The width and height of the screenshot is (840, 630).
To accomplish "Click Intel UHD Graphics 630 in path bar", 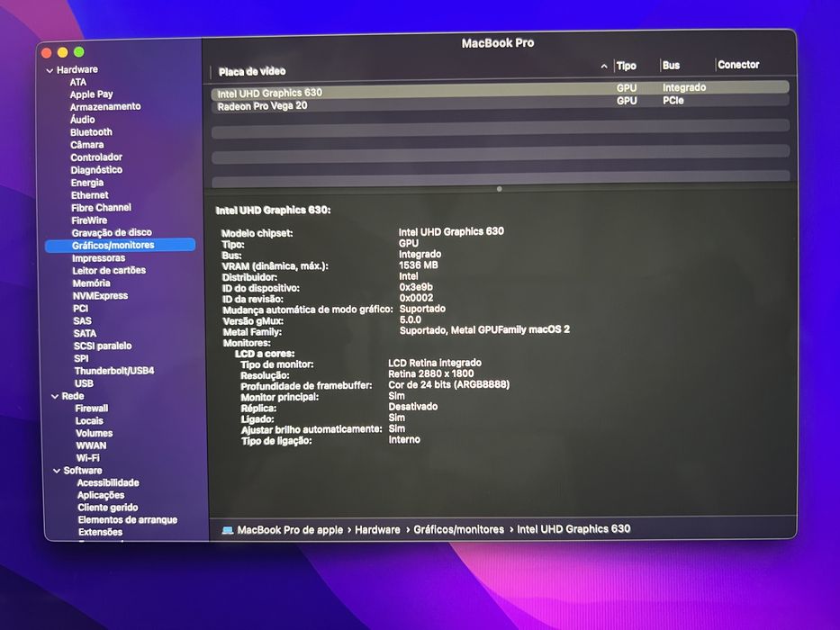I will tap(574, 529).
